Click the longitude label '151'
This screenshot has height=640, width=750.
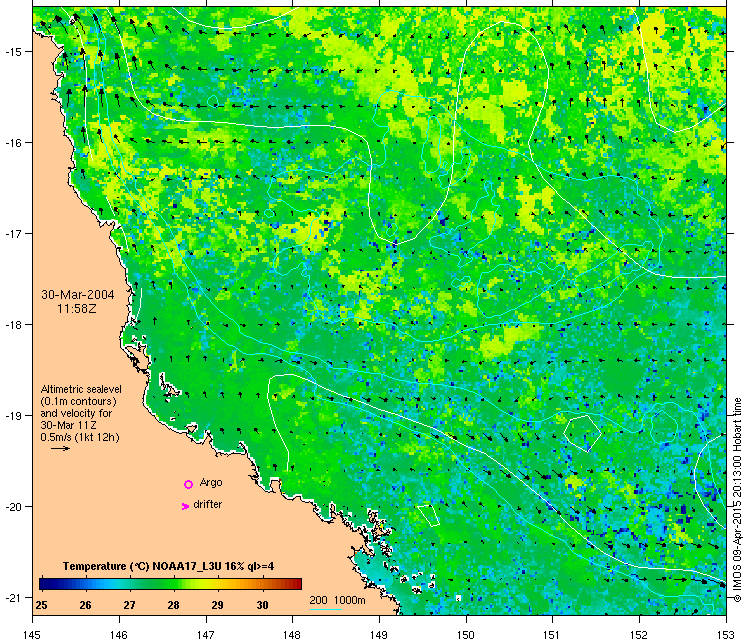pos(552,635)
